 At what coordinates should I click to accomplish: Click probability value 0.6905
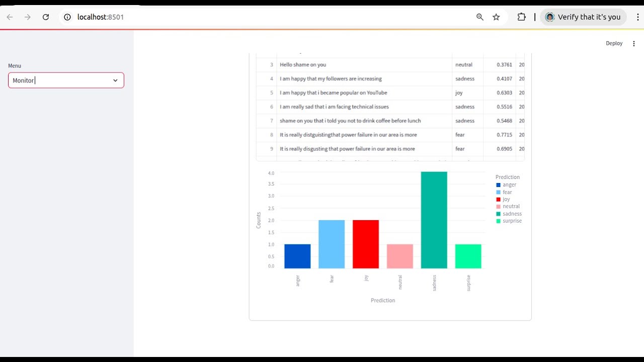click(504, 149)
